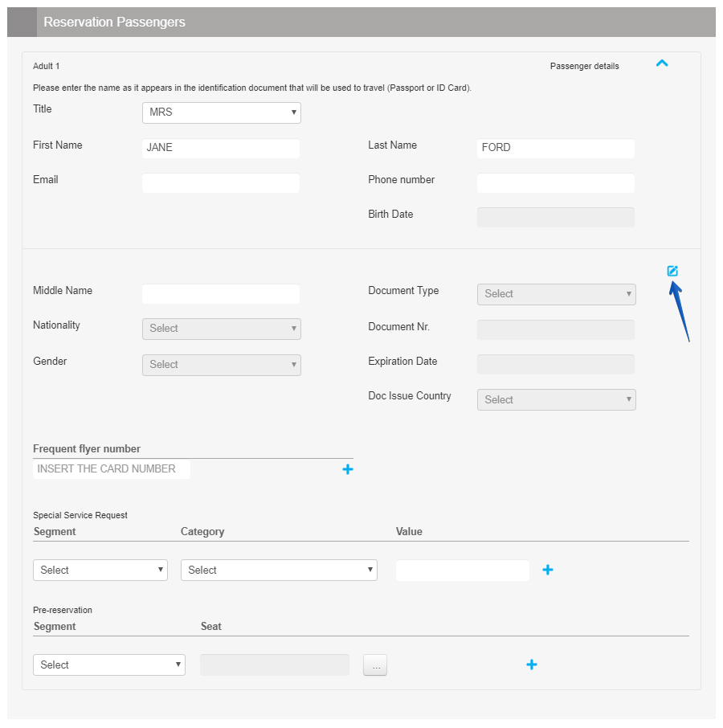
Task: Open the Title dropdown showing MRS
Action: tap(221, 112)
